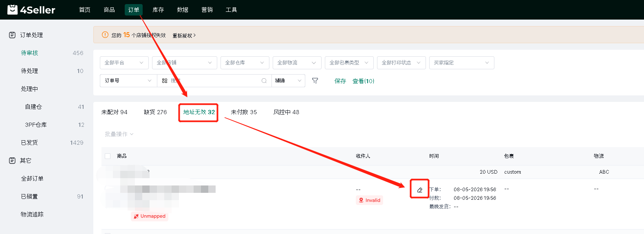Switch to the 地址无效 32 tab

tap(199, 112)
